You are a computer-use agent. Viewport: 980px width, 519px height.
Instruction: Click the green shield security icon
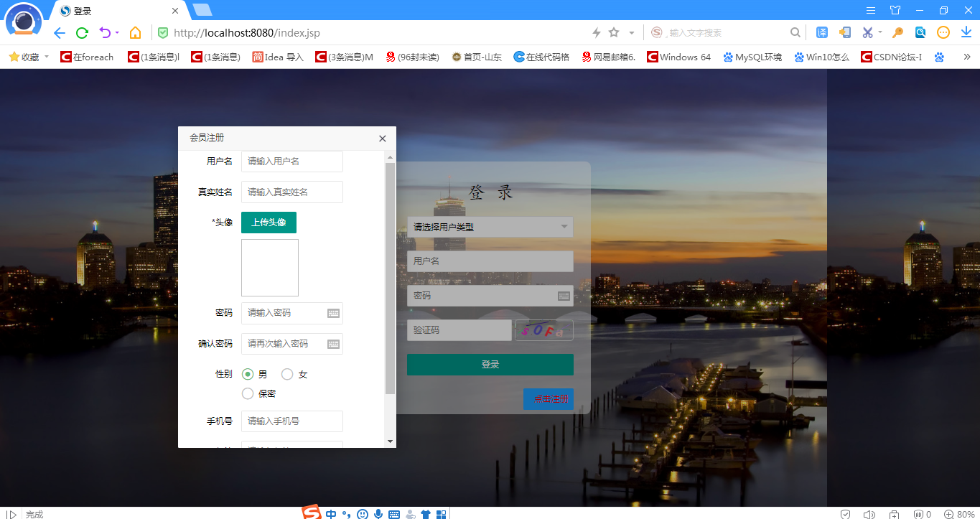pos(163,33)
